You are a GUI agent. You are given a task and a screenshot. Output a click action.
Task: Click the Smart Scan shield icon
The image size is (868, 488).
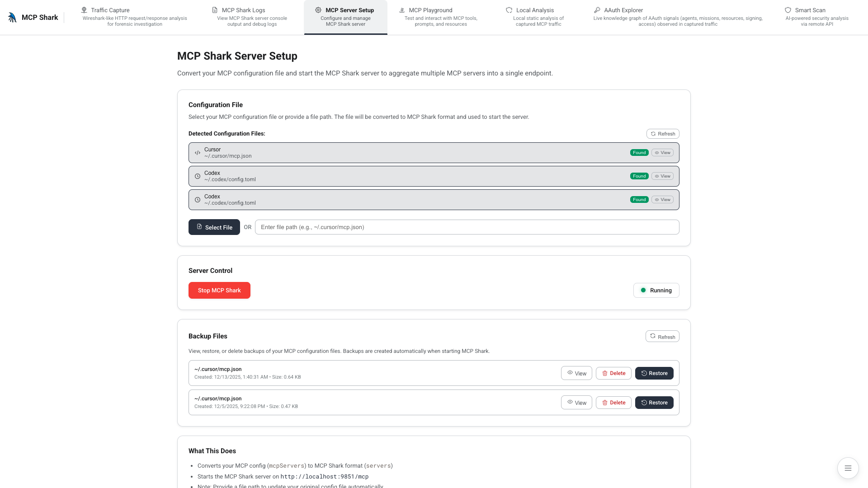788,10
